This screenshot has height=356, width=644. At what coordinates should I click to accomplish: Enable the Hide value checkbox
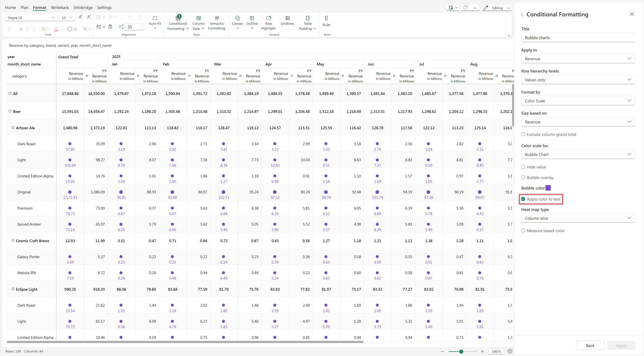(x=523, y=167)
